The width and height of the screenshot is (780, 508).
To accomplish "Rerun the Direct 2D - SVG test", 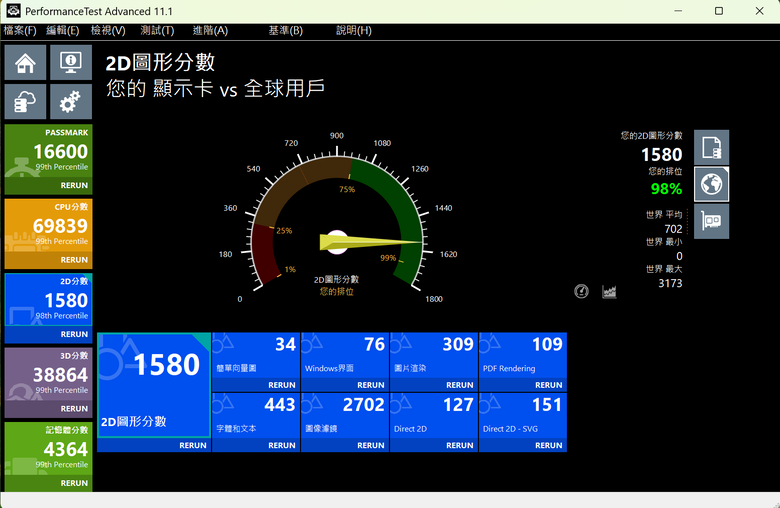I will (549, 445).
